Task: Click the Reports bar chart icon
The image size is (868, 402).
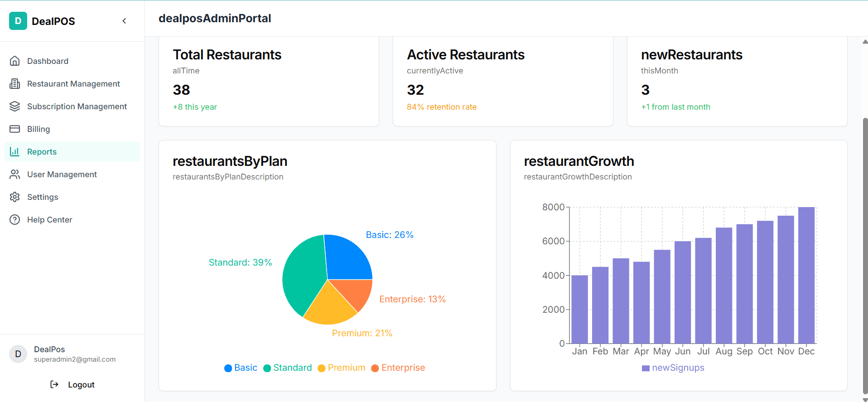Action: [x=15, y=151]
